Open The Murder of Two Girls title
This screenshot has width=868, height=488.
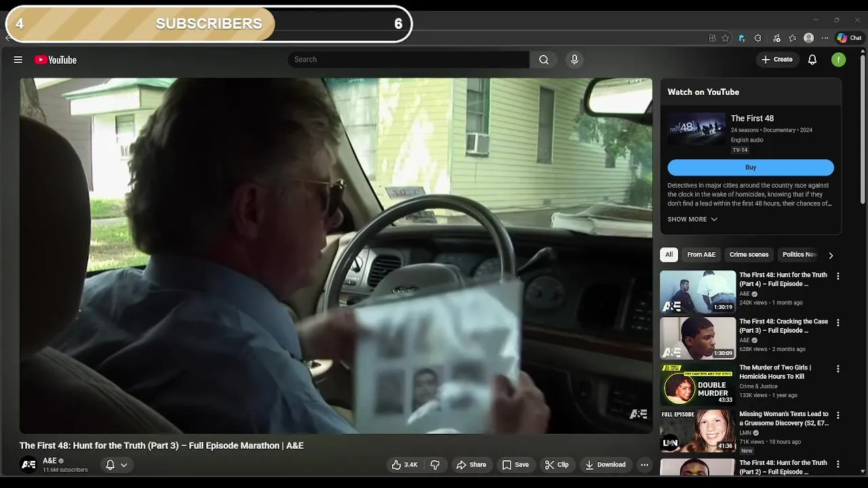[775, 372]
